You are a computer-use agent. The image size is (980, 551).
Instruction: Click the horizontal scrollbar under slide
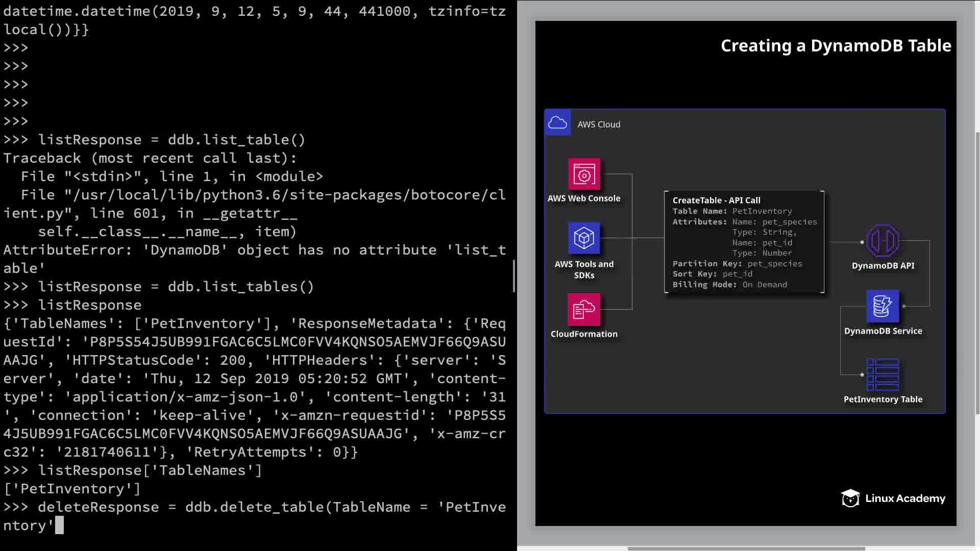[745, 549]
